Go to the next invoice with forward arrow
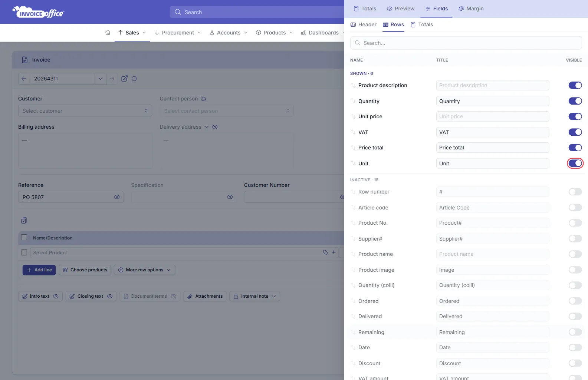 (112, 79)
